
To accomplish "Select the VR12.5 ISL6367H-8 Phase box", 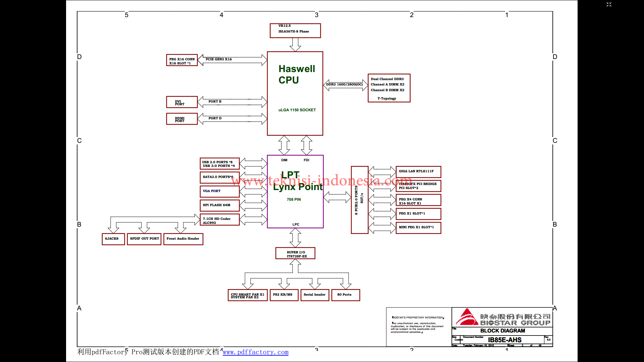I will [295, 31].
